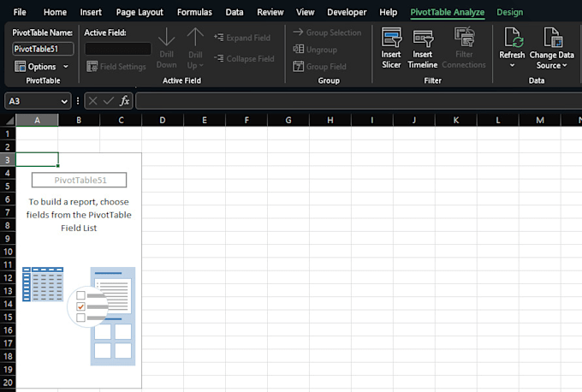Open Field Settings

pyautogui.click(x=116, y=67)
